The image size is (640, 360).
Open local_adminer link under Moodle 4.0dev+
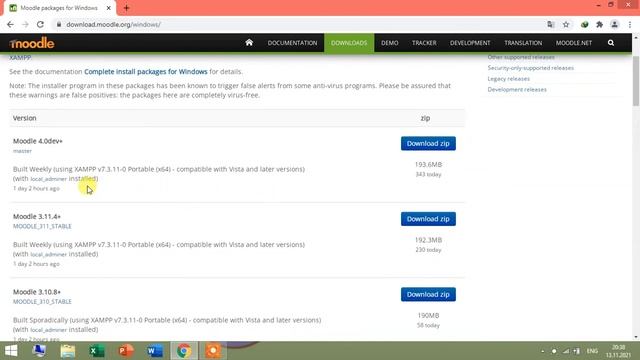pos(49,179)
